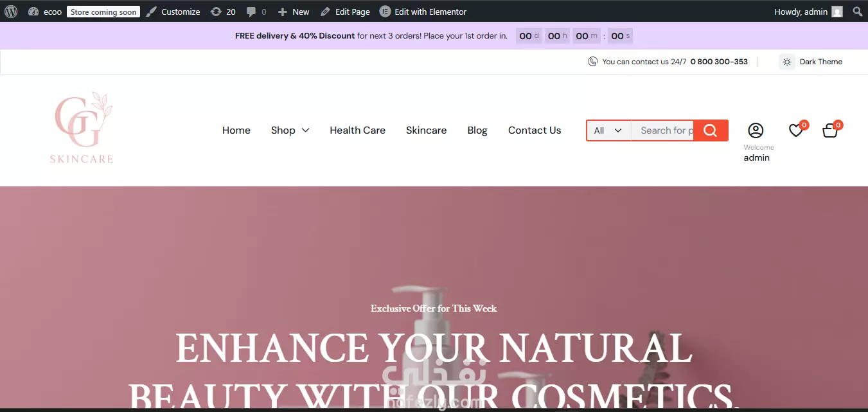This screenshot has width=868, height=412.
Task: Open the Skincare page
Action: click(x=426, y=130)
